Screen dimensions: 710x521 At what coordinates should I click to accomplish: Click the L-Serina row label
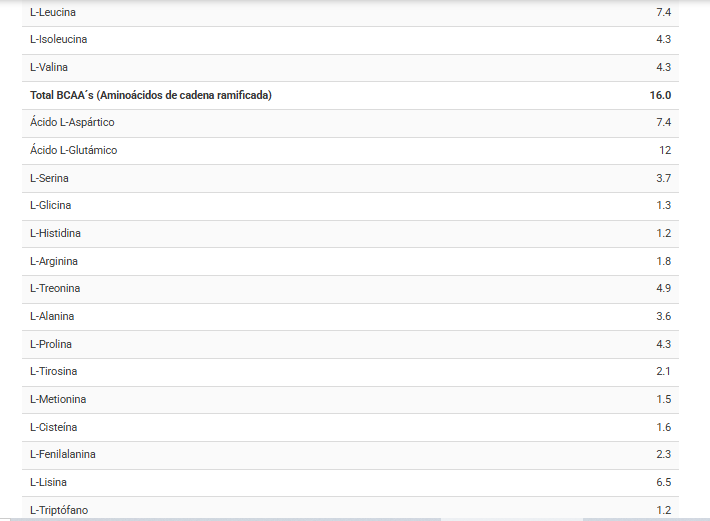(x=50, y=178)
